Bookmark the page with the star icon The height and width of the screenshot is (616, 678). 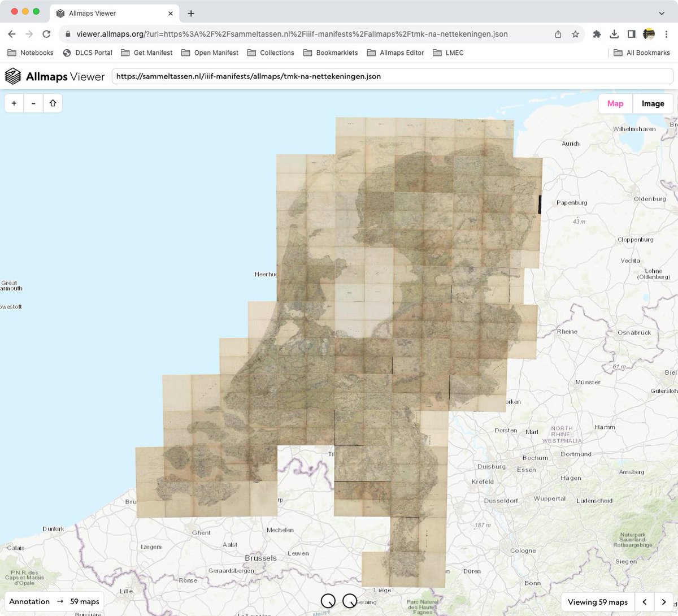point(575,34)
